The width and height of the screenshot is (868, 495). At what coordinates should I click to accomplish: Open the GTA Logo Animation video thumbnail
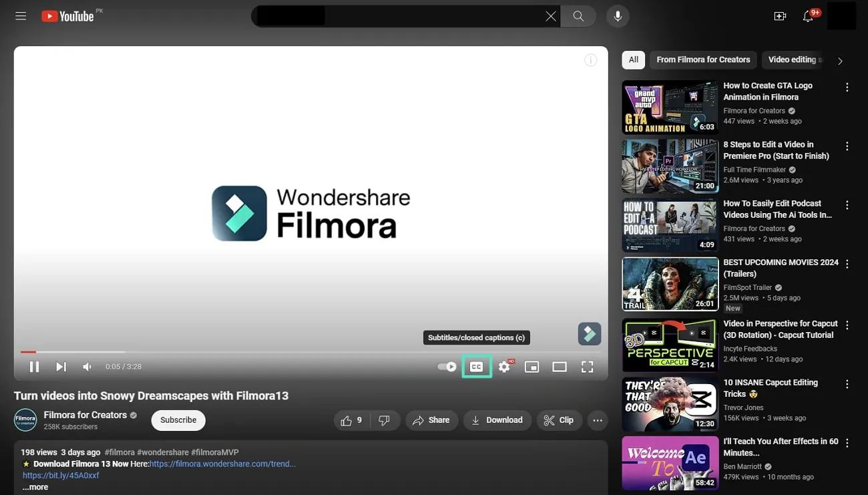coord(670,108)
